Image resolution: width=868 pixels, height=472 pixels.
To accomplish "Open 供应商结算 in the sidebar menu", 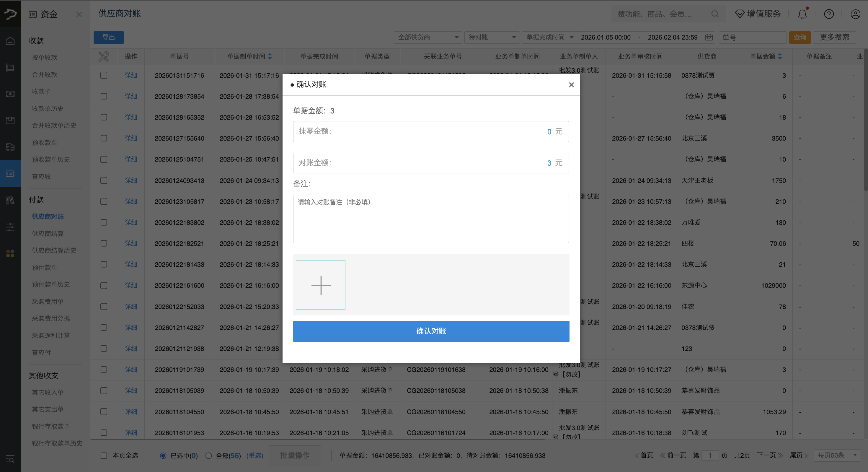I will click(48, 233).
